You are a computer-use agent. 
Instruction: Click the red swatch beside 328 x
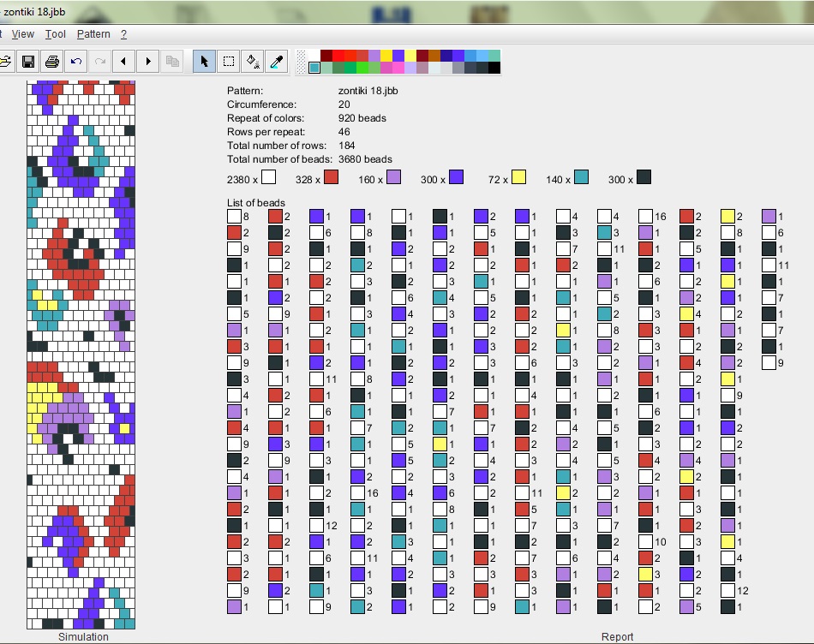[x=331, y=177]
